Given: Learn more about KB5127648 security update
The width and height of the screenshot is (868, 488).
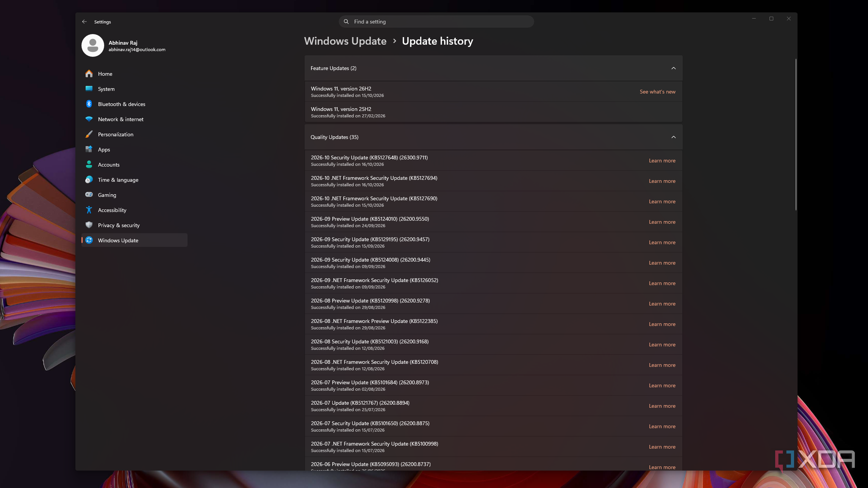Looking at the screenshot, I should click(x=662, y=161).
